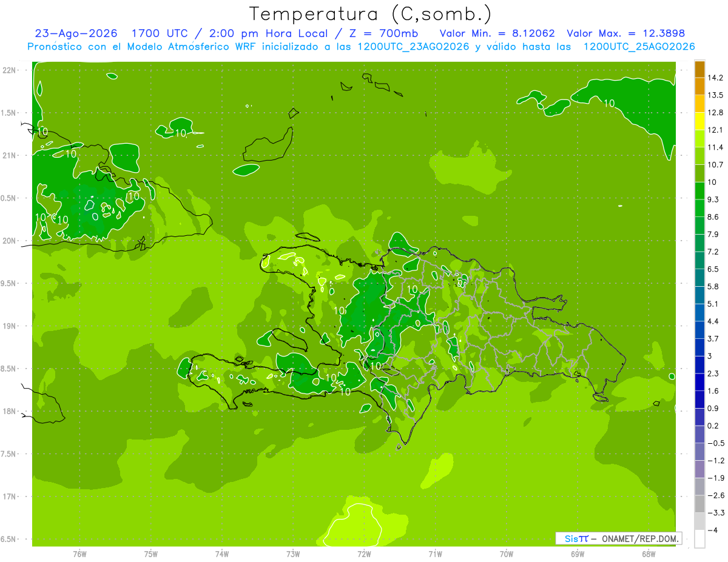Click the color bar value '-0.5'
728x562 pixels.
(x=716, y=443)
